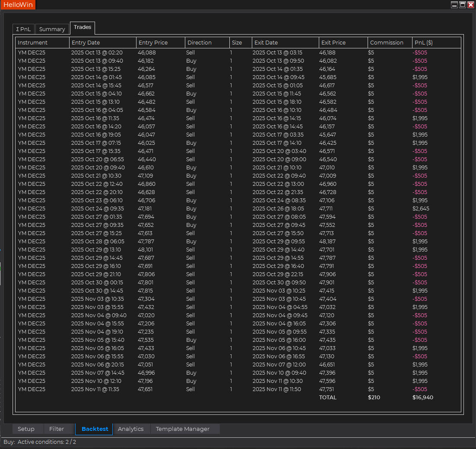
Task: Select the Backtest bottom tab
Action: tap(95, 429)
